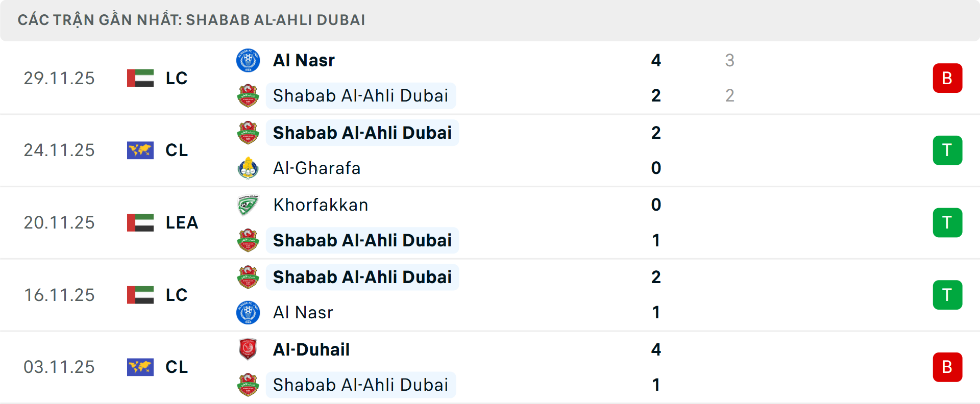Open the LC competition label on 16.11.25
The width and height of the screenshot is (980, 404).
176,295
